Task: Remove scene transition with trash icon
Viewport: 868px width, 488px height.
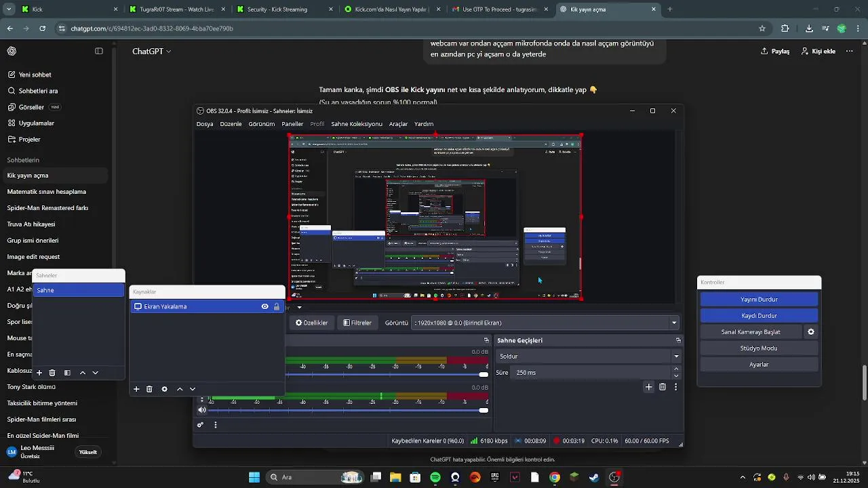Action: [663, 387]
